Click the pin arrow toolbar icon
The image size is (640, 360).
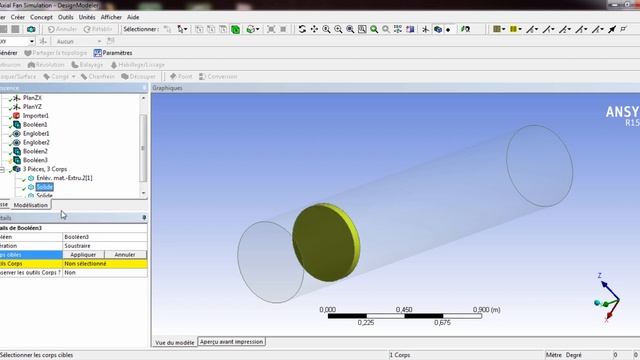(612, 29)
